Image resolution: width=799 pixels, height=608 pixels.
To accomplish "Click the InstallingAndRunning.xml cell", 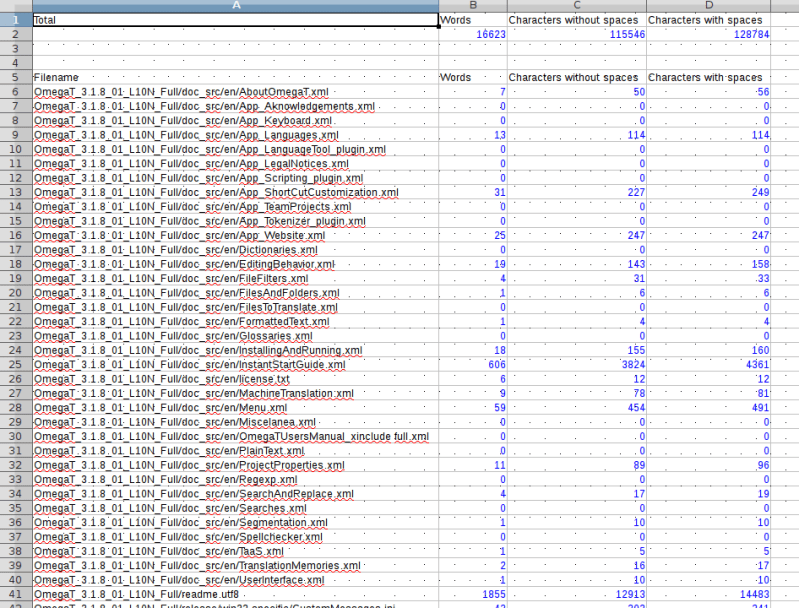I will tap(235, 350).
